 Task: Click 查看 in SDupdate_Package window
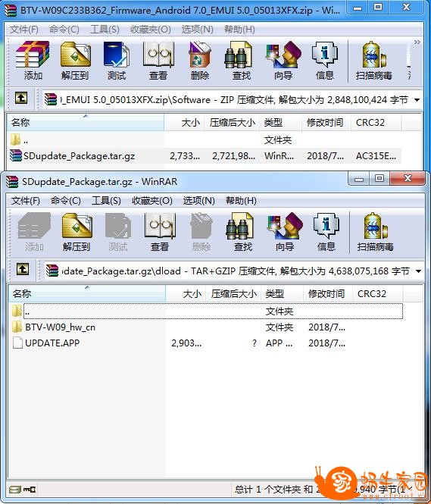point(160,232)
